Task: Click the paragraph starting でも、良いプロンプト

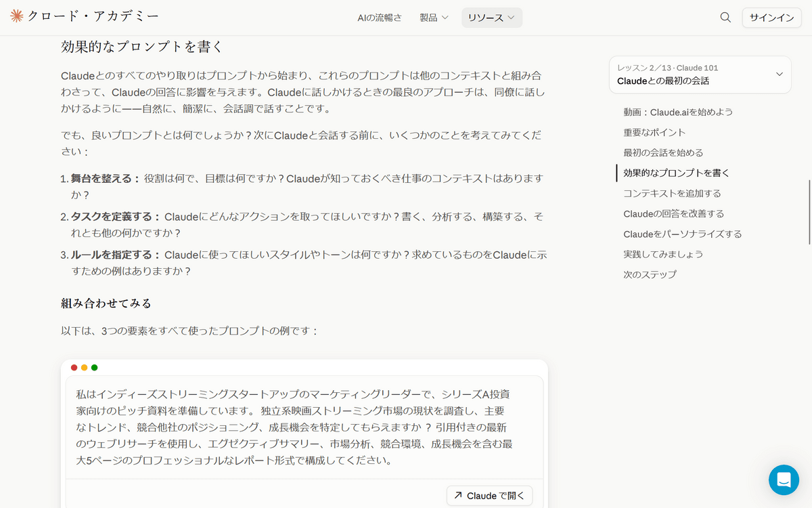Action: [301, 143]
